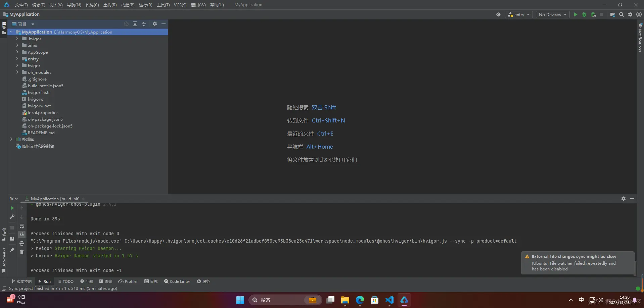This screenshot has height=308, width=644.
Task: Modify run configuration wrench icon
Action: coord(12,217)
